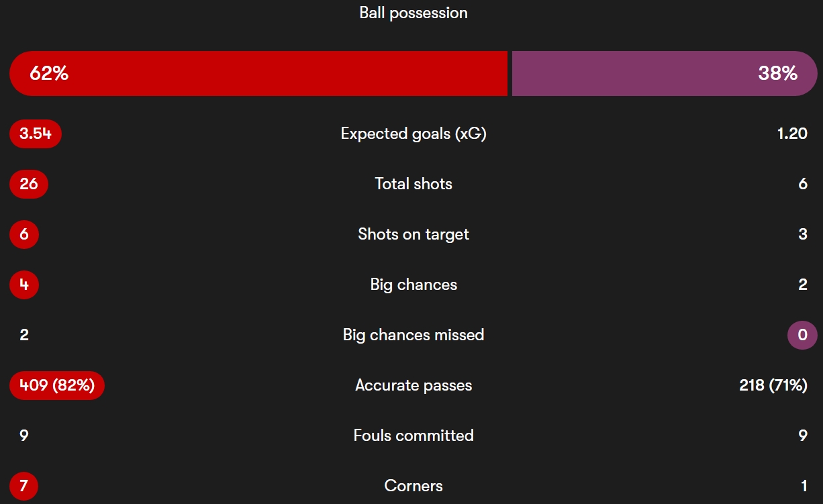Click the Expected goals (xG) label
The height and width of the screenshot is (504, 823).
point(414,134)
